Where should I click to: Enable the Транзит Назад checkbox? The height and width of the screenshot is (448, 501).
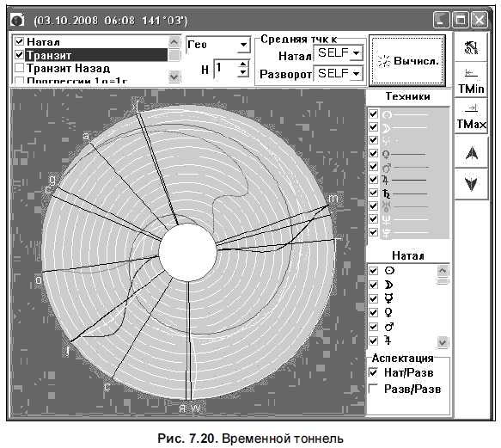click(x=20, y=68)
